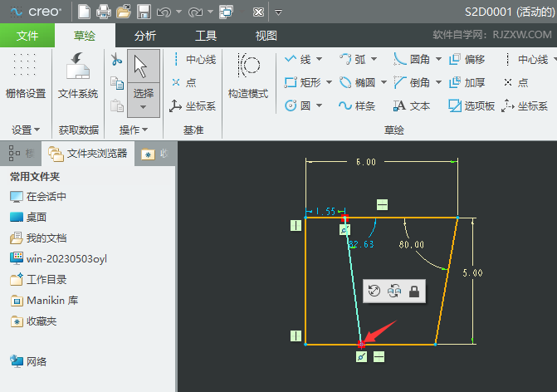Expand the 弧 dropdown arrow

pos(374,59)
